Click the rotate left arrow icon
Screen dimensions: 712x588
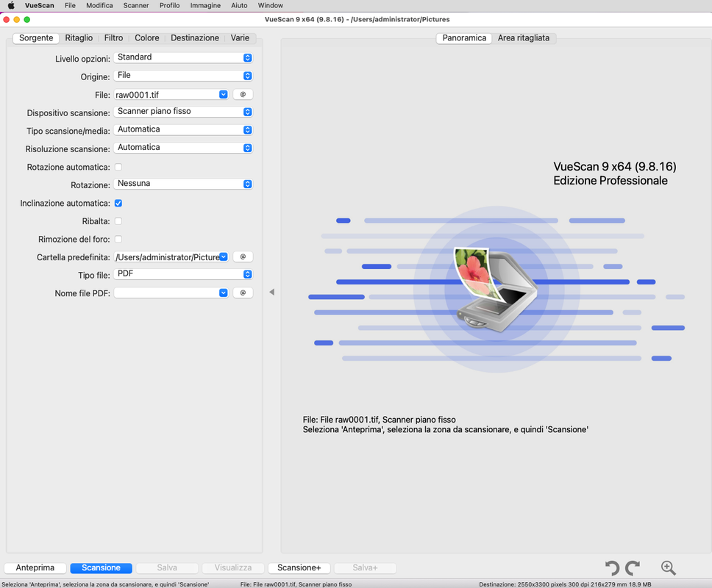[612, 567]
